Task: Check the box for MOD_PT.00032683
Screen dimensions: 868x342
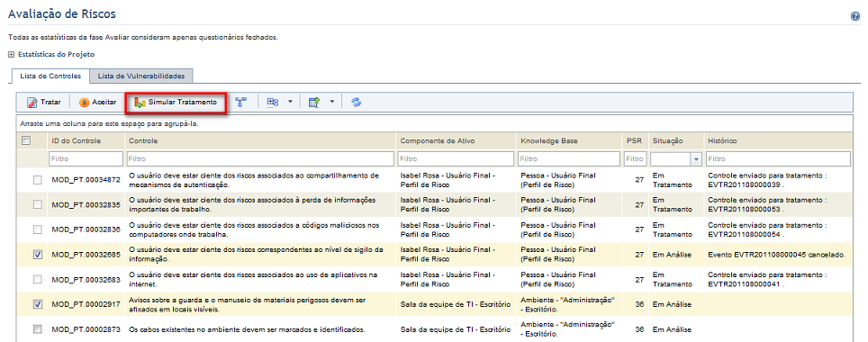Action: tap(37, 280)
